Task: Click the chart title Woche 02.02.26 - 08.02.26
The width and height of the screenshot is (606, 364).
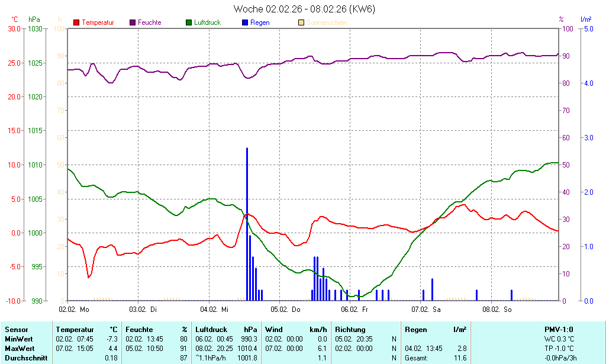Action: click(304, 9)
